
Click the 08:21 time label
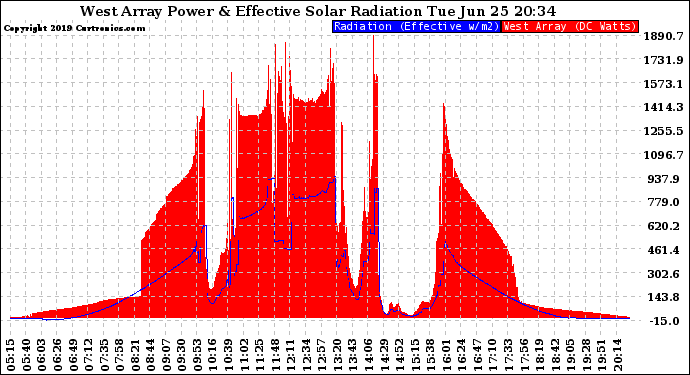tap(135, 355)
